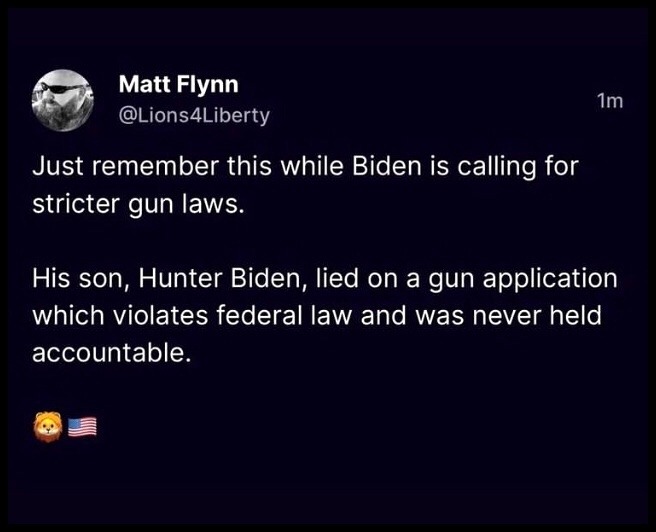Viewport: 656px width, 532px height.
Task: Click the 1m post timestamp
Action: [x=610, y=101]
